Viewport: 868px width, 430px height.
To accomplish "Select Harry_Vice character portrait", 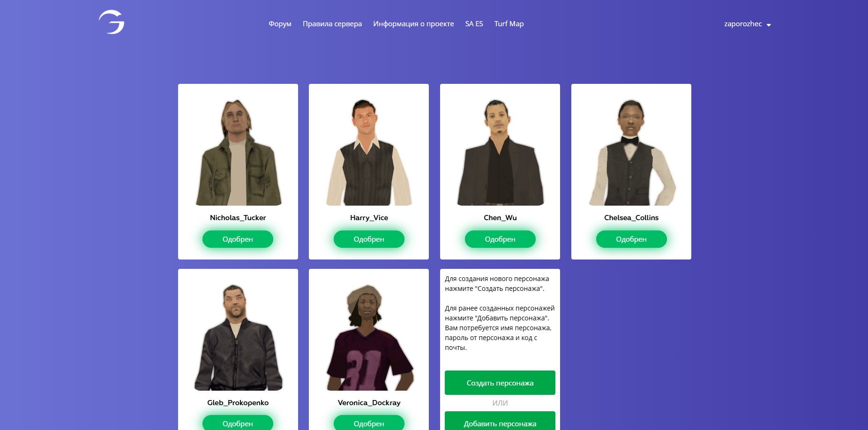I will point(369,152).
